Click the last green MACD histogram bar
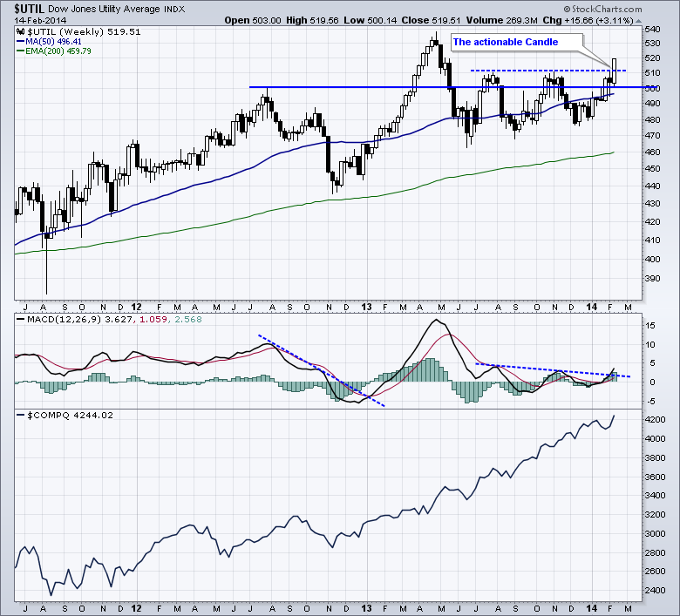 pos(615,377)
